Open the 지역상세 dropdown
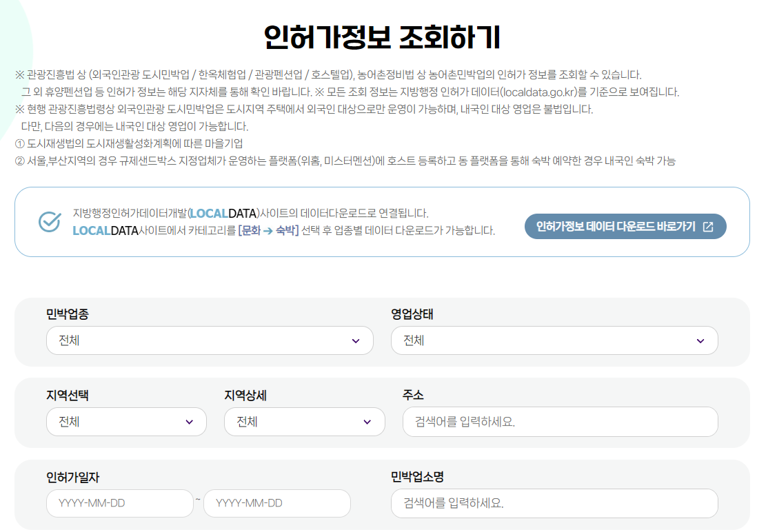757x532 pixels. (x=304, y=422)
